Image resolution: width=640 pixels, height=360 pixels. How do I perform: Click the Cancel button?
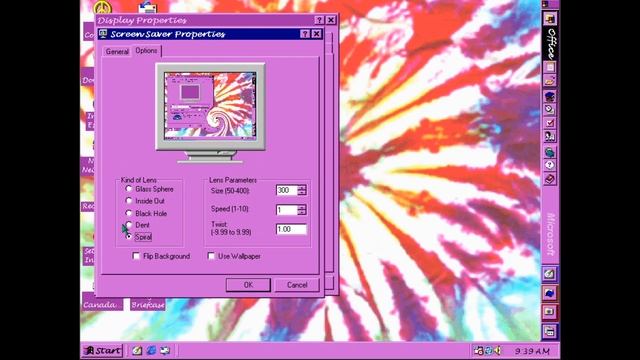(297, 285)
